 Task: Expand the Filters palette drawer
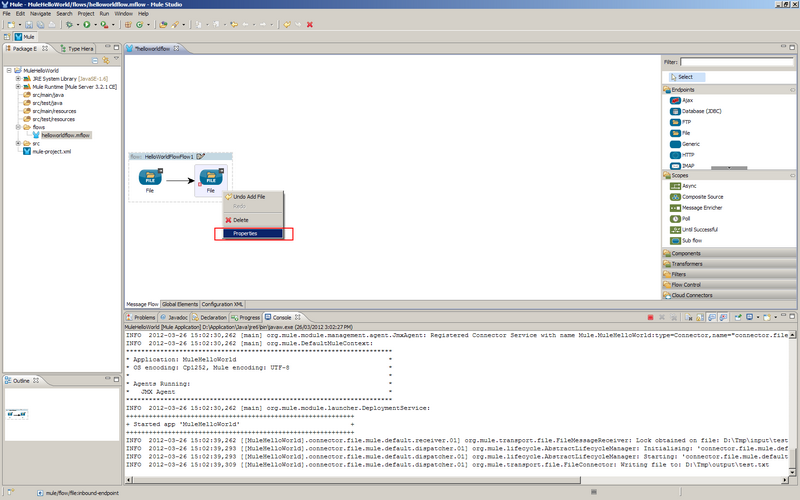point(729,274)
